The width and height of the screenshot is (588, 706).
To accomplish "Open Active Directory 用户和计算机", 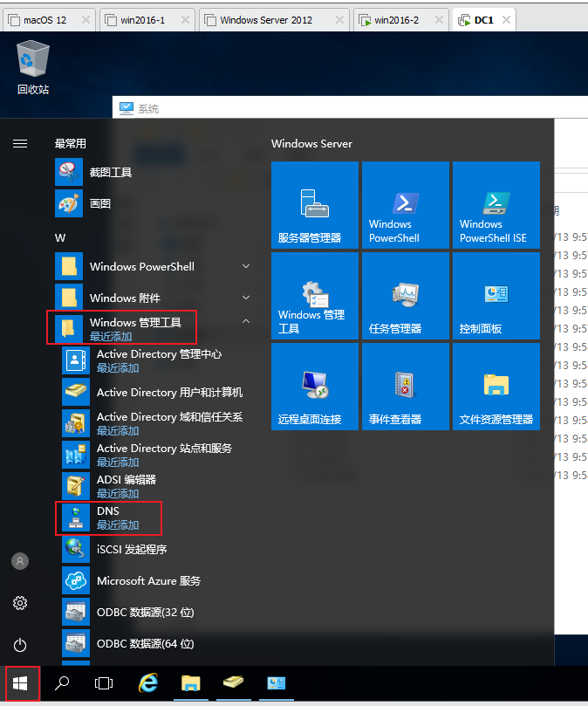I will pyautogui.click(x=156, y=392).
